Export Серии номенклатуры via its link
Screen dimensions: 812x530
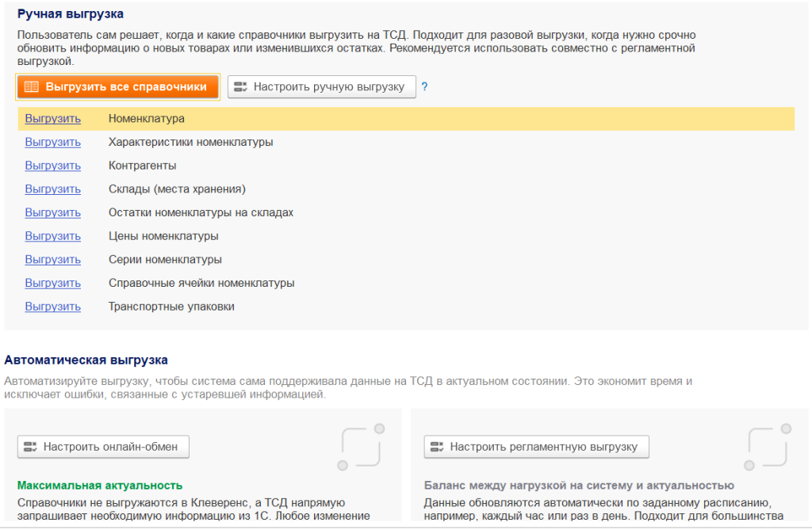point(52,260)
